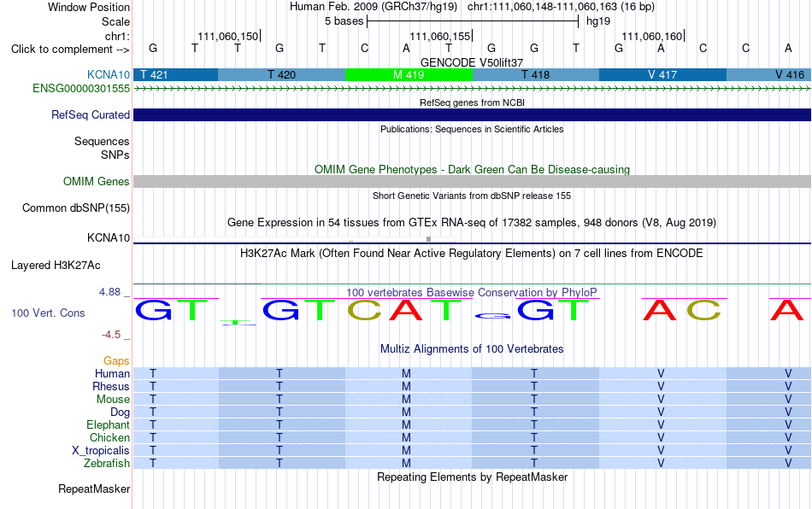Open the gray OMIM Genes item bar
Screen dimensions: 812x509
tap(473, 181)
